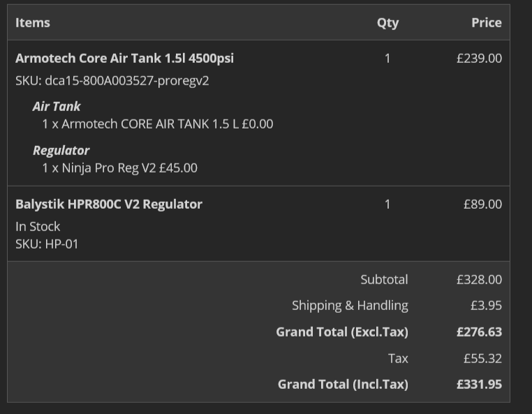Click the Subtotal amount £328.00
Screen dimensions: 532x414
click(479, 279)
